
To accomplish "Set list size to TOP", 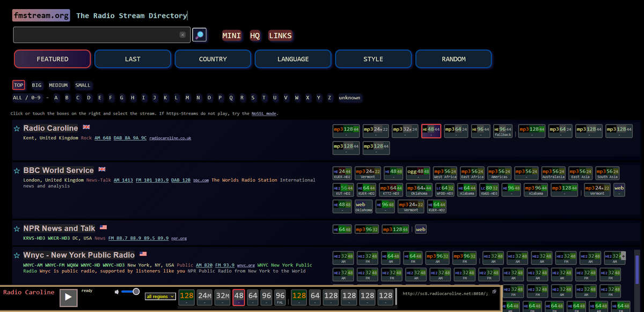I will coord(19,85).
